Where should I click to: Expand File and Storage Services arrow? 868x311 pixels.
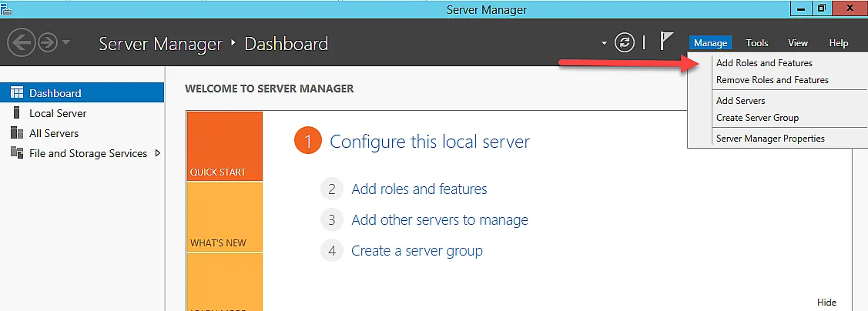tap(158, 152)
